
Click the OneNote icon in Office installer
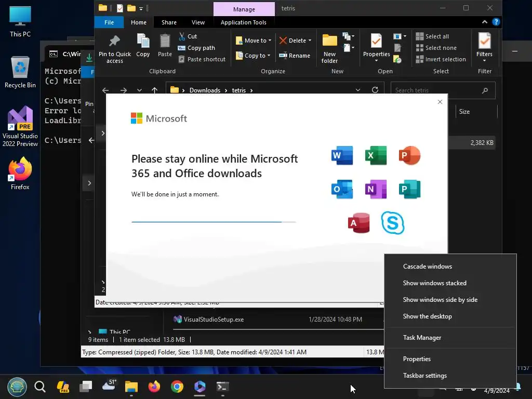(x=376, y=189)
